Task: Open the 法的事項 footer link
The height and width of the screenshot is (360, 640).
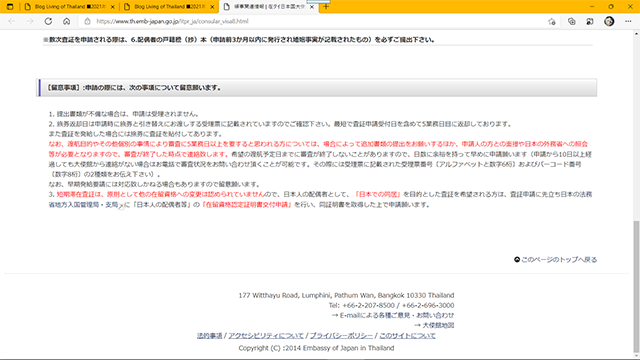Action: 209,336
